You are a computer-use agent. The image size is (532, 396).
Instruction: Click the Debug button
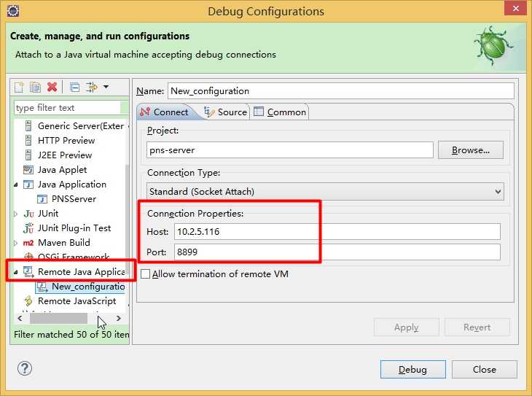coord(413,370)
